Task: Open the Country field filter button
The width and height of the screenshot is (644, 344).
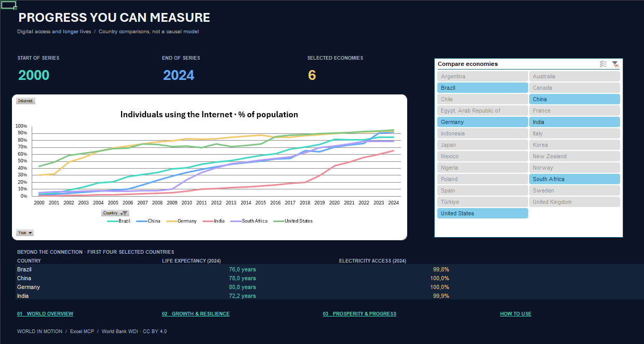Action: pyautogui.click(x=115, y=213)
